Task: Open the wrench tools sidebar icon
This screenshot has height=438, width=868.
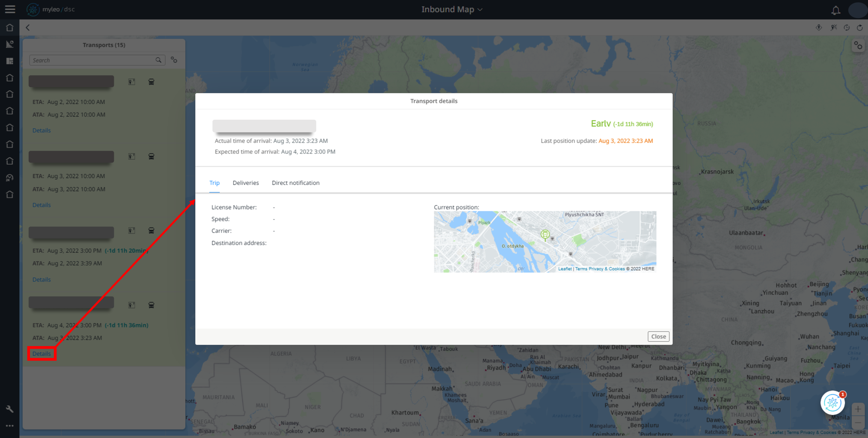Action: (9, 409)
